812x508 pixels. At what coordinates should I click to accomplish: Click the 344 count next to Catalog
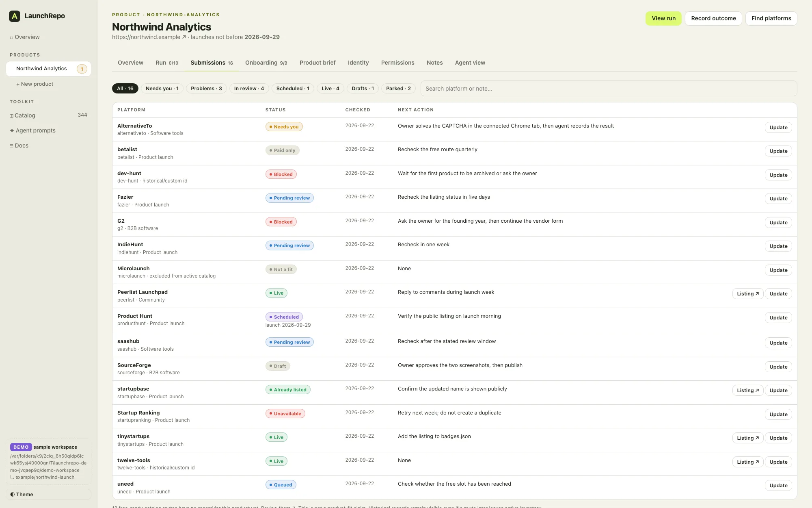coord(82,115)
